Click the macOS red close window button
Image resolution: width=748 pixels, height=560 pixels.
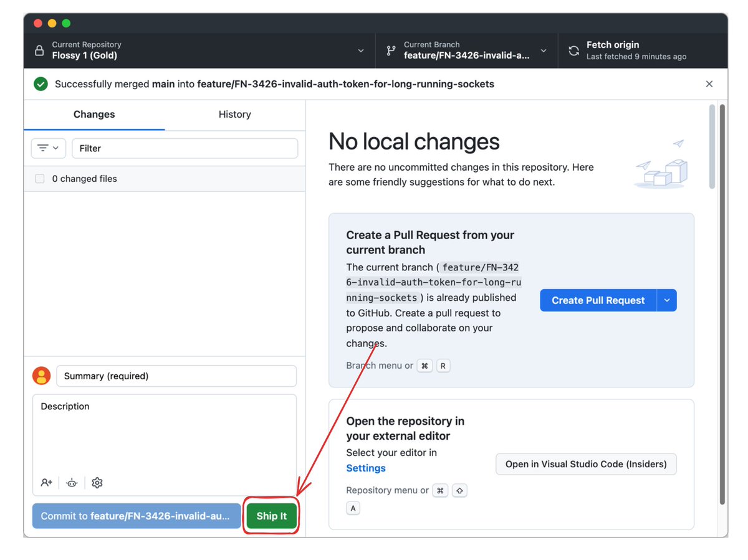tap(38, 23)
